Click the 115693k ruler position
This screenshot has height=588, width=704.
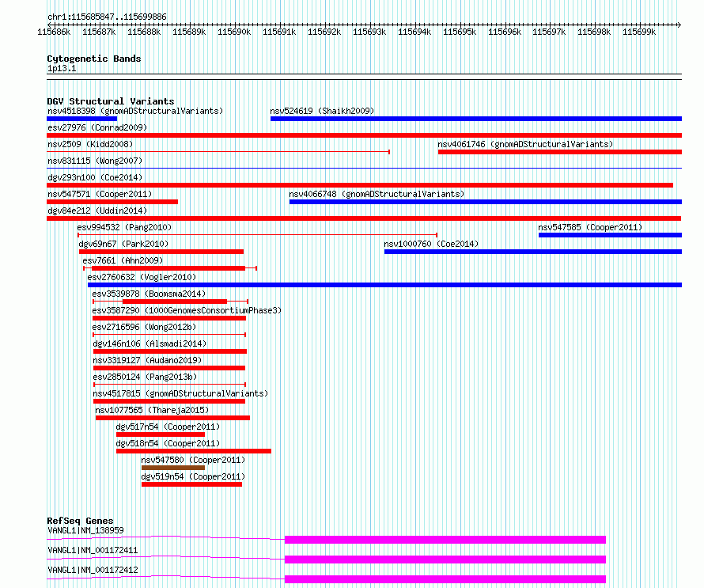(x=369, y=32)
